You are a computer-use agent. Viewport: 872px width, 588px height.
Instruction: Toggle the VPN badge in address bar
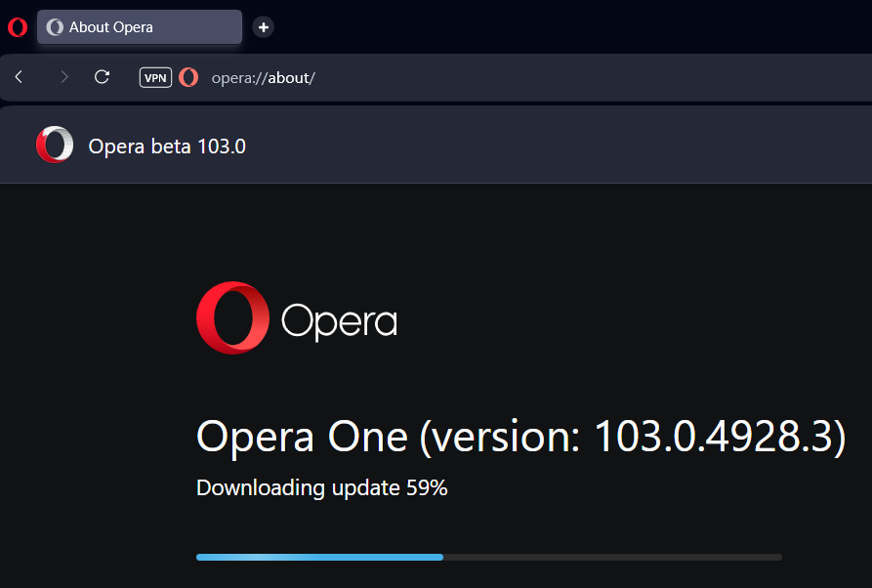click(155, 77)
